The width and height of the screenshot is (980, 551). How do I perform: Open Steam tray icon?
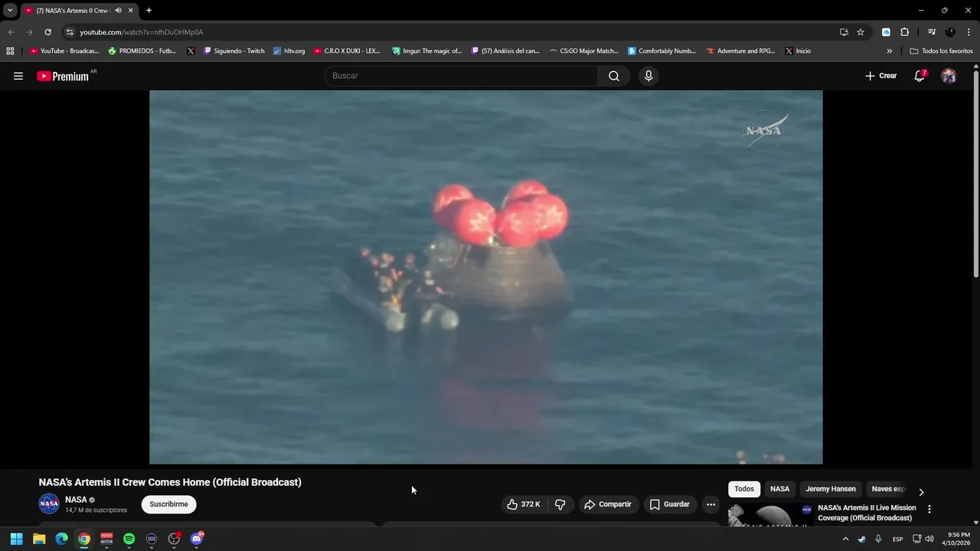(862, 539)
